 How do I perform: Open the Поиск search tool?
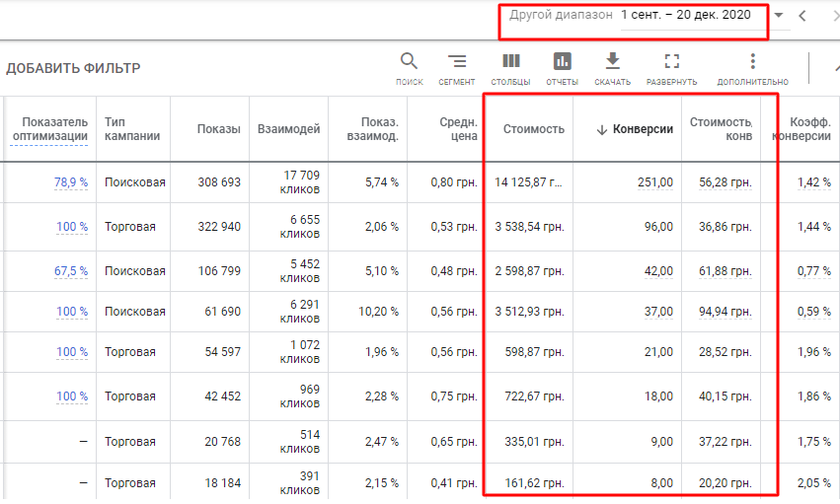click(x=410, y=68)
